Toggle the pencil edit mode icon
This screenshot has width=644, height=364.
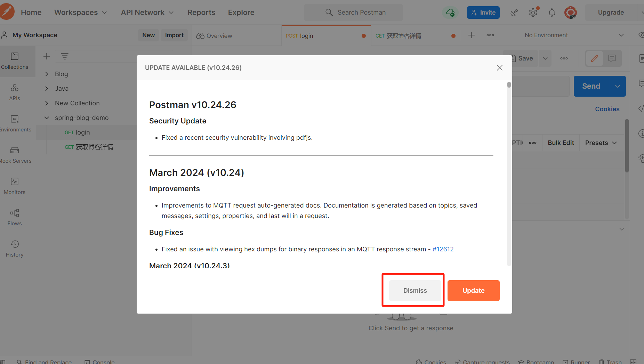[595, 58]
